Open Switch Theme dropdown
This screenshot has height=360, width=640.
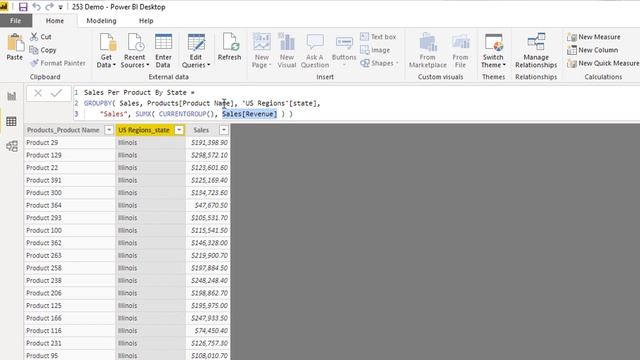(x=493, y=51)
